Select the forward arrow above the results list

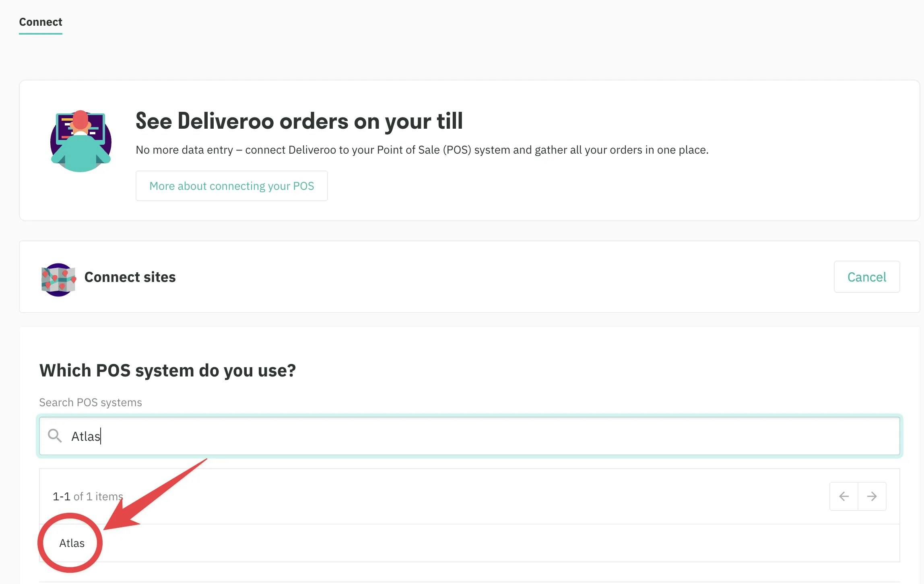(872, 496)
